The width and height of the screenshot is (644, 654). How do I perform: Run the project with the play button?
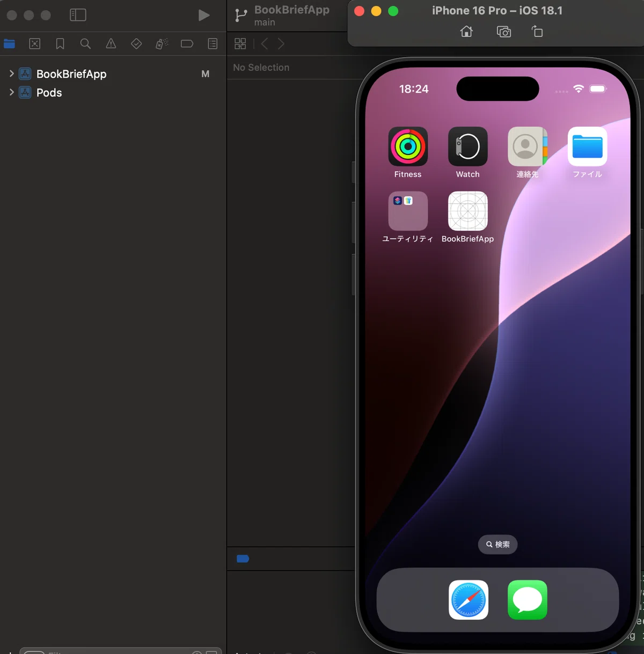[x=204, y=15]
